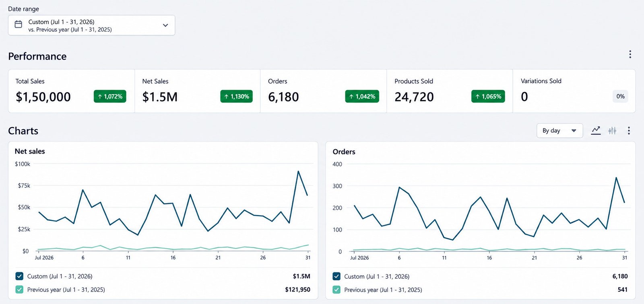The height and width of the screenshot is (304, 644).
Task: Toggle Previous year series in Net sales chart
Action: pyautogui.click(x=19, y=290)
